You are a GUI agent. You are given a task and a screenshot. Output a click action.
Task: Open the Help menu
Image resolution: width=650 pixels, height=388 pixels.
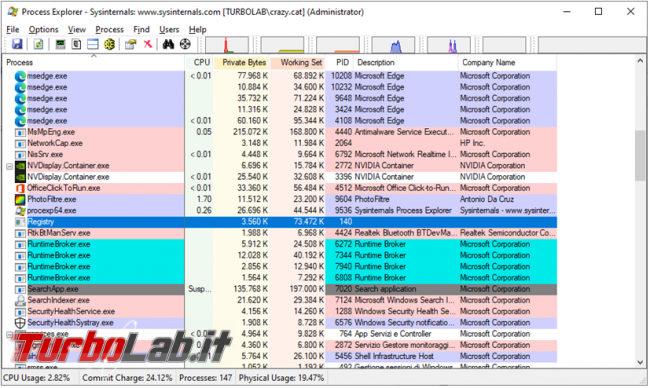pyautogui.click(x=197, y=29)
